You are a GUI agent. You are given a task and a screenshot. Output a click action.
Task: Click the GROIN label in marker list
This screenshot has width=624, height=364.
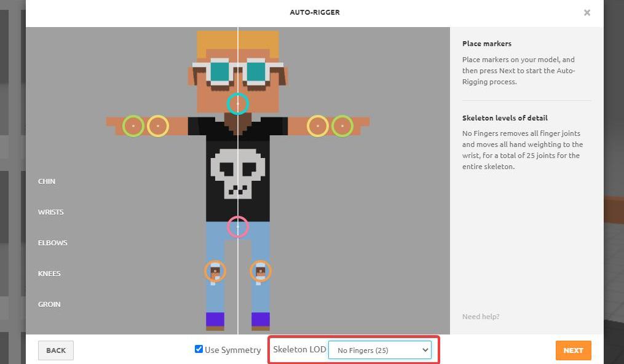point(49,304)
